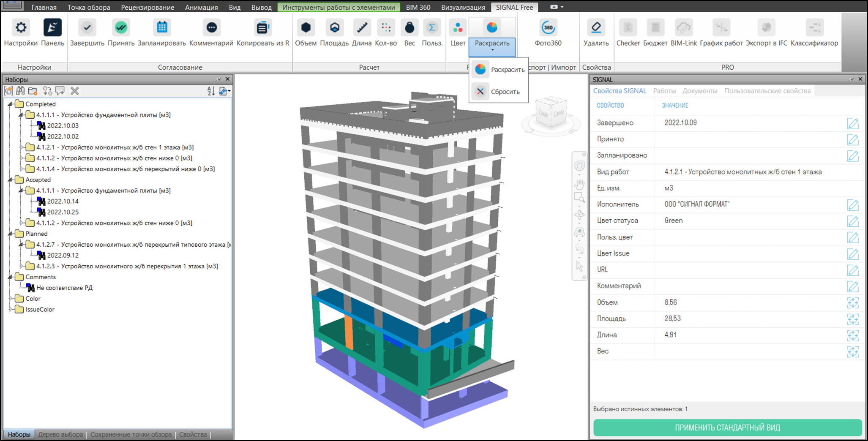Click the Экспорт в IFC tool

click(x=766, y=28)
